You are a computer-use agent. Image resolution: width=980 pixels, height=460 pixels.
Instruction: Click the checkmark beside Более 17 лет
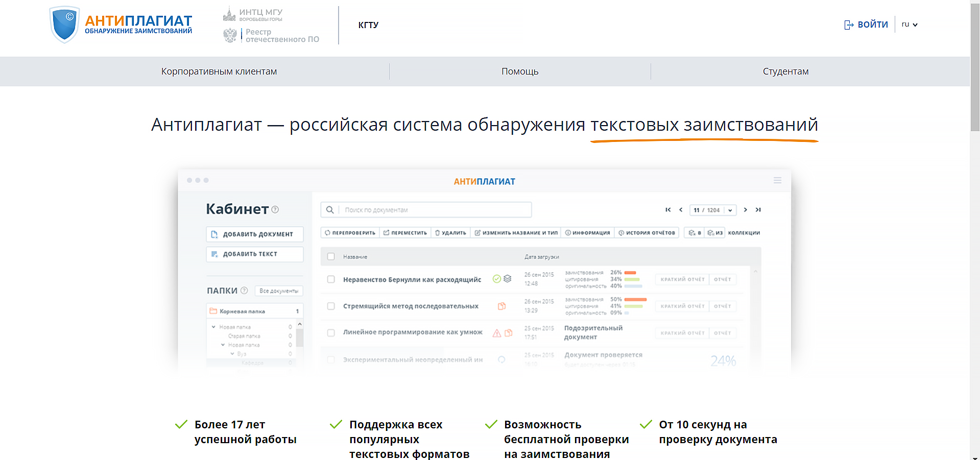pos(181,424)
